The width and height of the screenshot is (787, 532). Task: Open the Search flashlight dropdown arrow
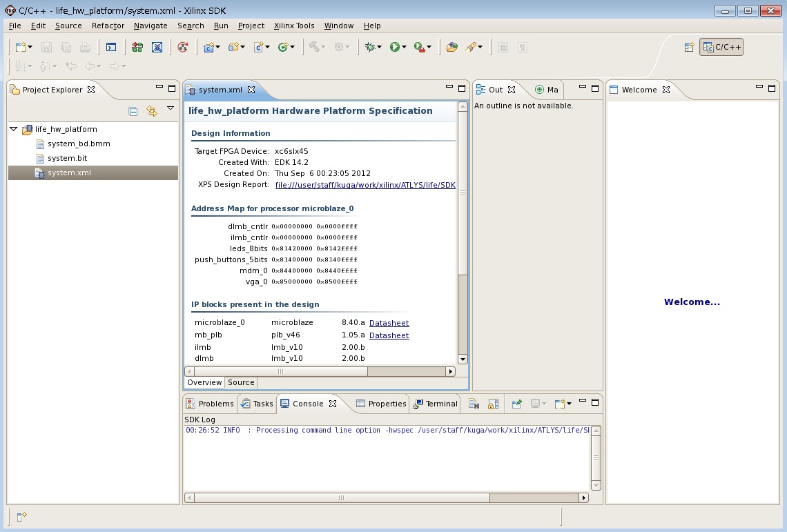click(x=480, y=47)
